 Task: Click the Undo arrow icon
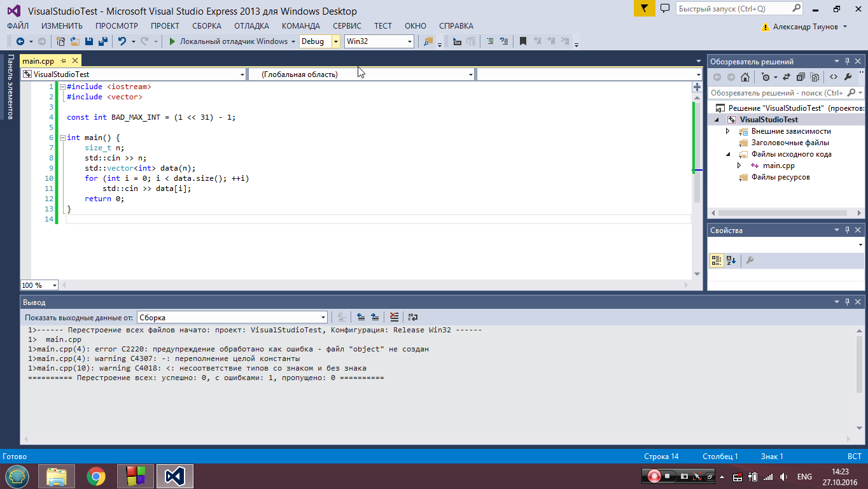(122, 41)
